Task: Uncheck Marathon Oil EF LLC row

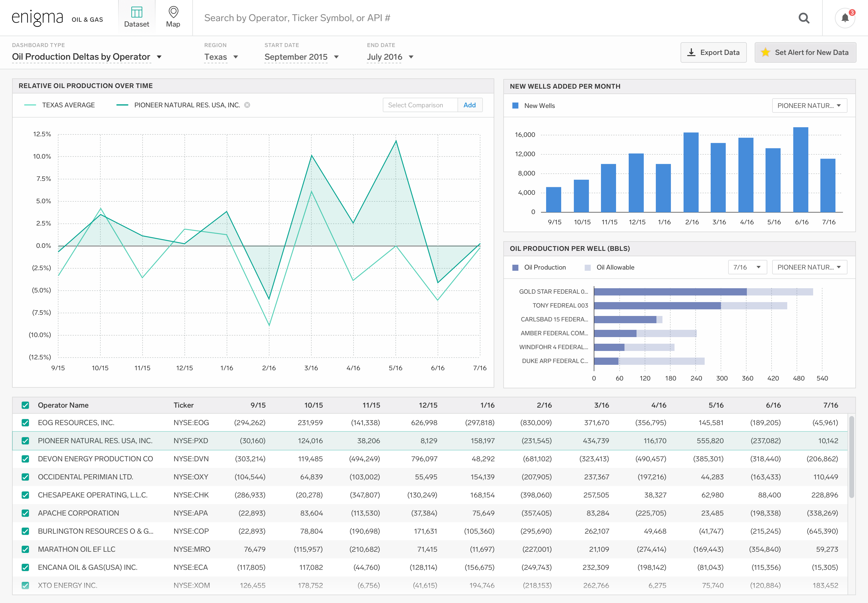Action: tap(25, 549)
